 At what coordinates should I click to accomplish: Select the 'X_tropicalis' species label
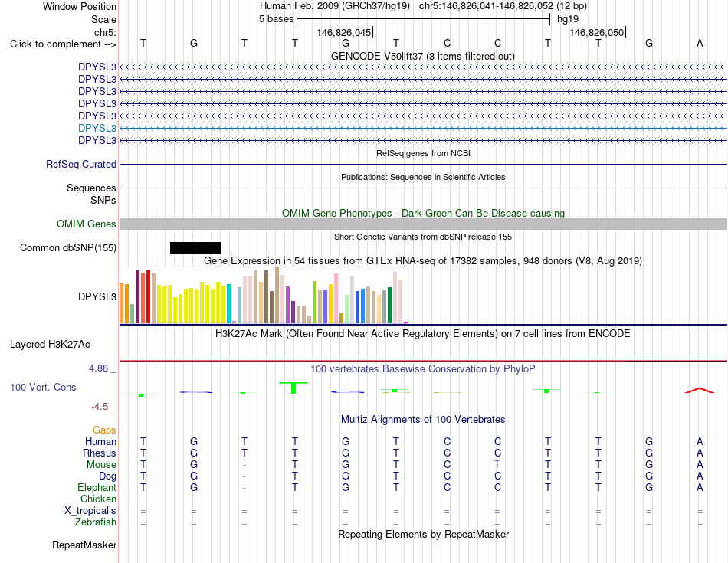point(90,511)
